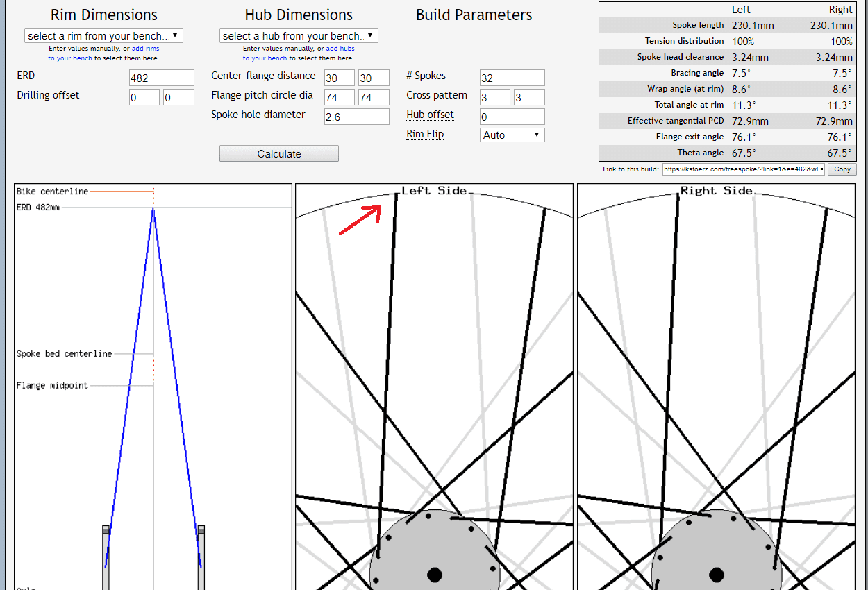Screen dimensions: 868x601
Task: Copy the build link
Action: [x=842, y=169]
